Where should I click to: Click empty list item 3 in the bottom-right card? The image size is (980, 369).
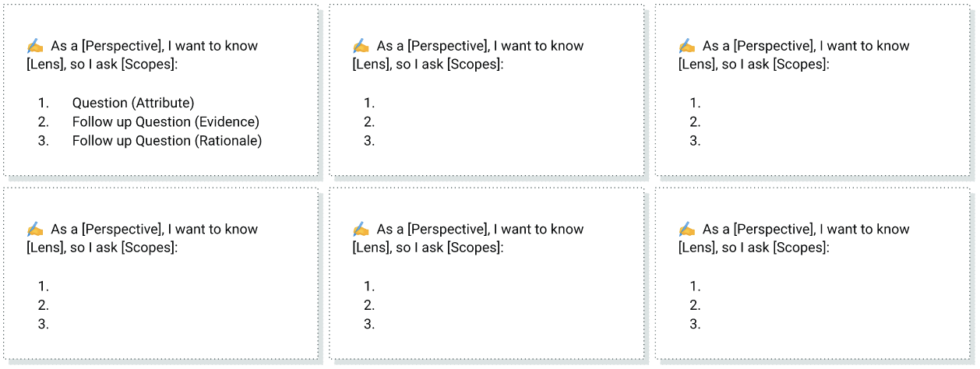click(x=696, y=325)
